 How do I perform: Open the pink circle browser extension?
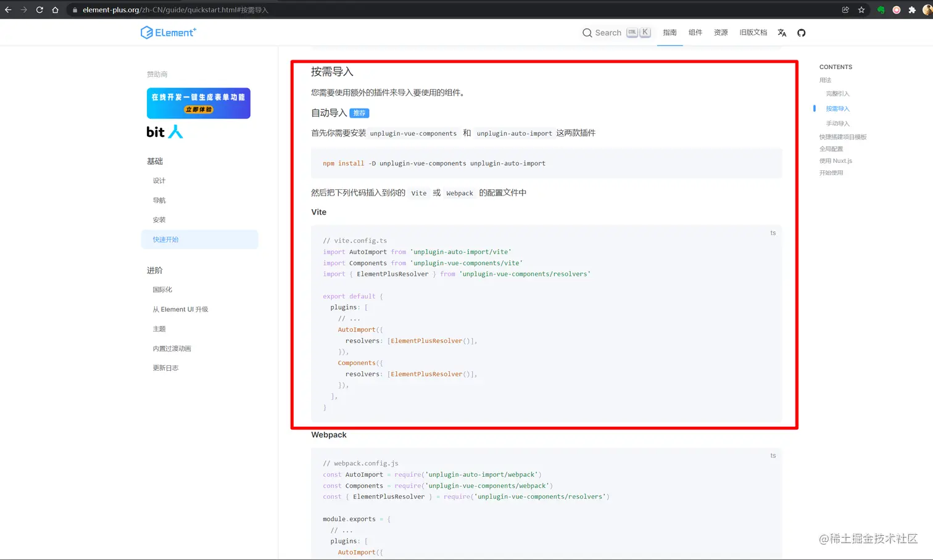coord(897,10)
